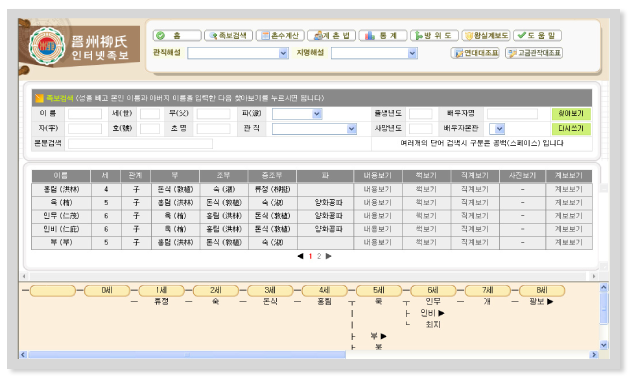Open 계보보기 for 홍림 (洪林) row
The image size is (629, 379).
pyautogui.click(x=568, y=189)
